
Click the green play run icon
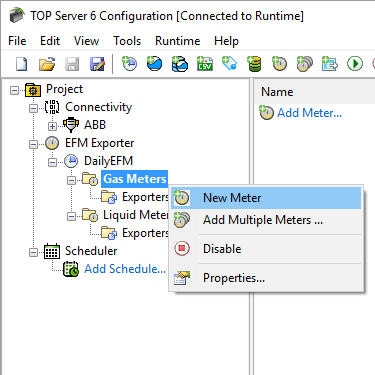(x=355, y=64)
